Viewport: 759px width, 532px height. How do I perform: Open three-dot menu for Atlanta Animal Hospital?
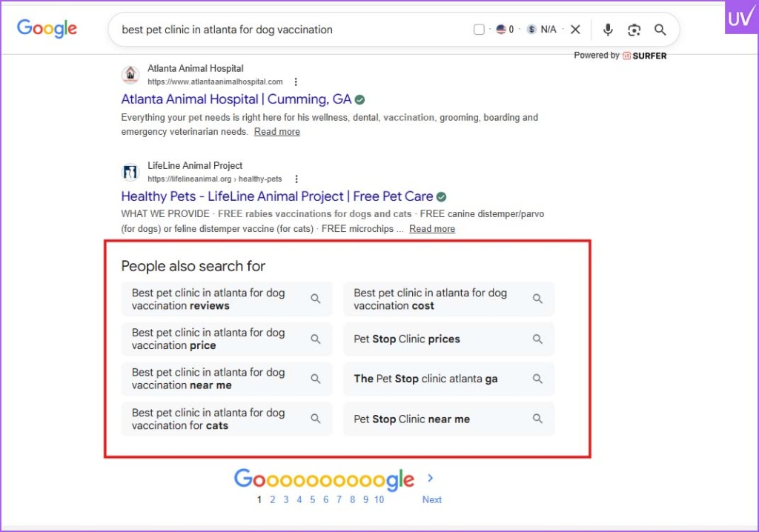pos(296,82)
